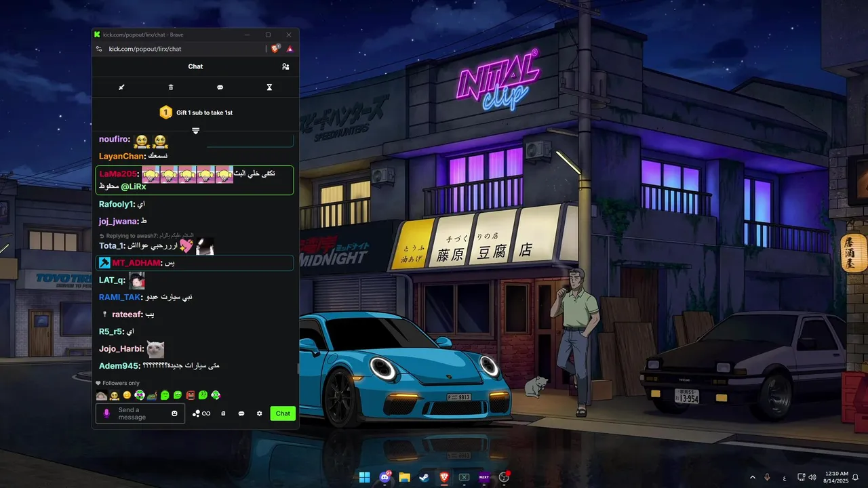
Task: Collapse the pinned leaderboard with the down arrow
Action: click(x=195, y=131)
